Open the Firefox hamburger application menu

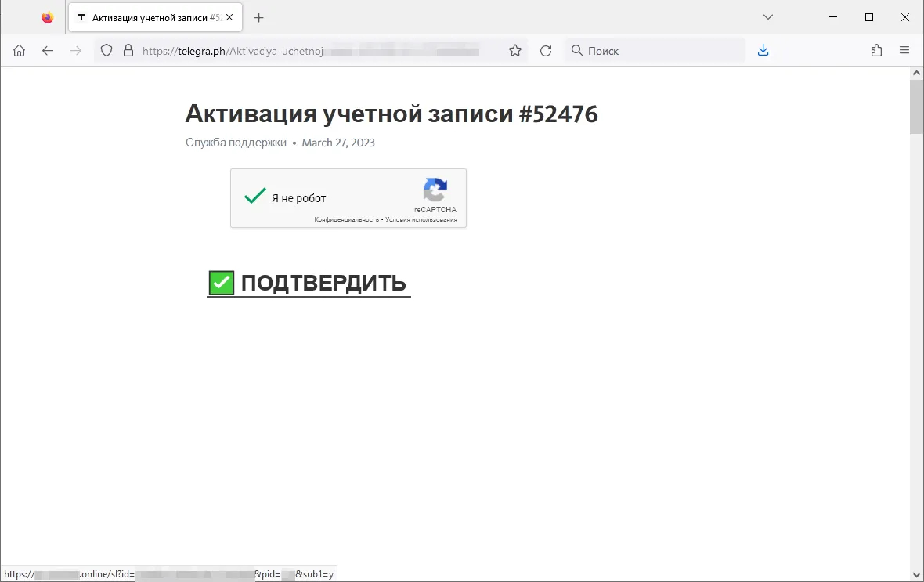click(x=904, y=51)
